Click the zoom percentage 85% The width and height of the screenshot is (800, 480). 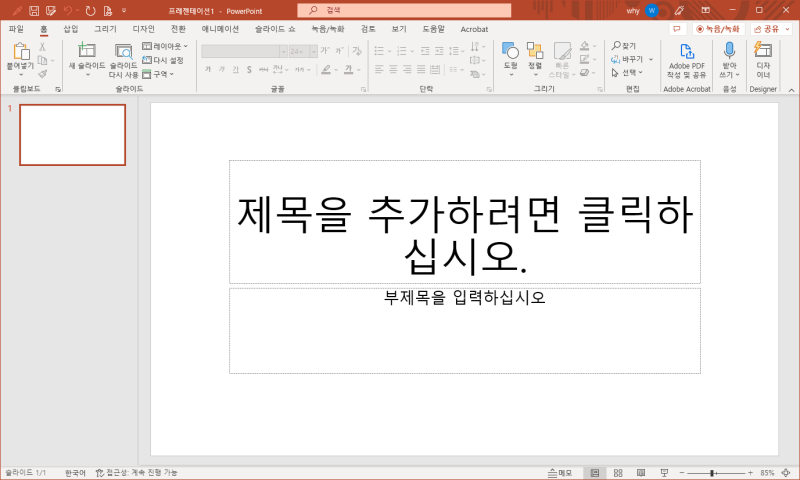(x=767, y=473)
